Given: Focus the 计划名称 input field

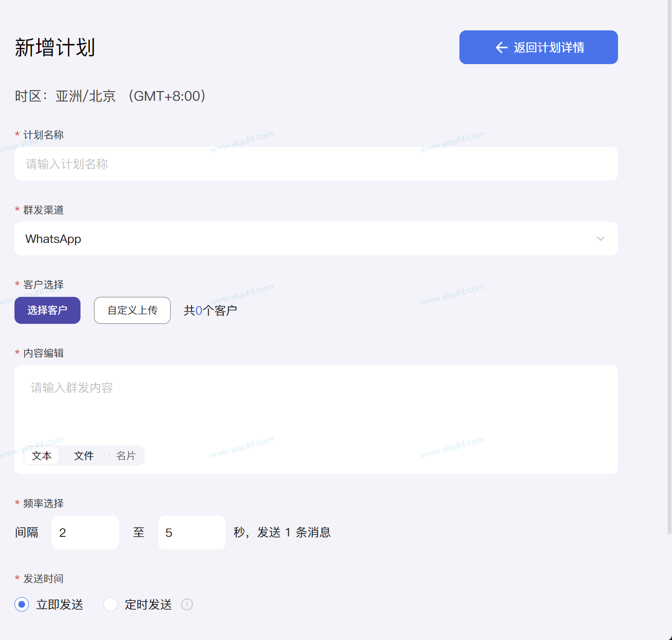Looking at the screenshot, I should pos(316,164).
